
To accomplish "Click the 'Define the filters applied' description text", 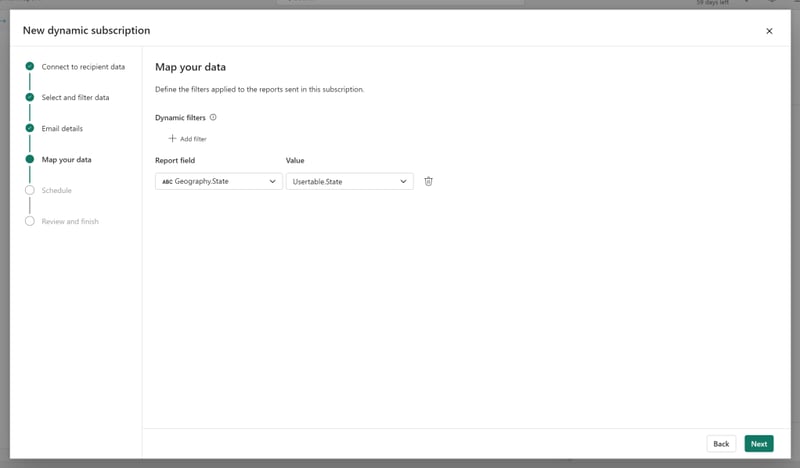I will click(x=259, y=89).
